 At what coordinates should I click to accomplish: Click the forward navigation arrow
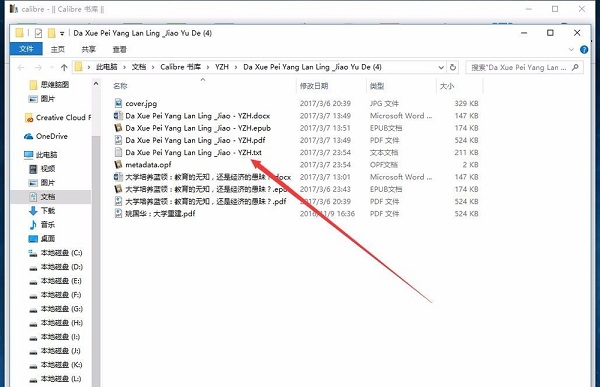click(38, 68)
